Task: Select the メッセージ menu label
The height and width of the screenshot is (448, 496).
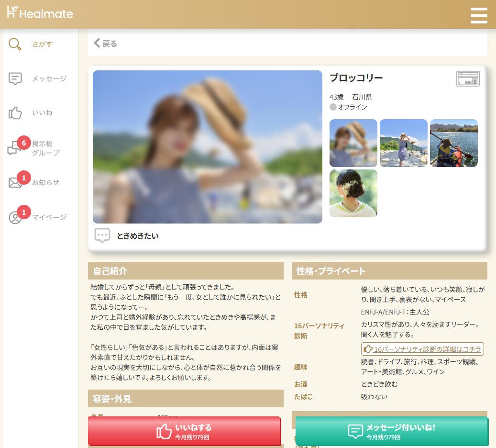Action: pyautogui.click(x=49, y=78)
